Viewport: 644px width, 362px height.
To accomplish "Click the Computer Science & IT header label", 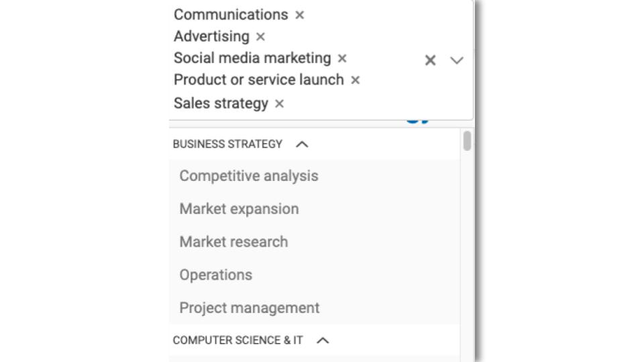I will [x=237, y=341].
